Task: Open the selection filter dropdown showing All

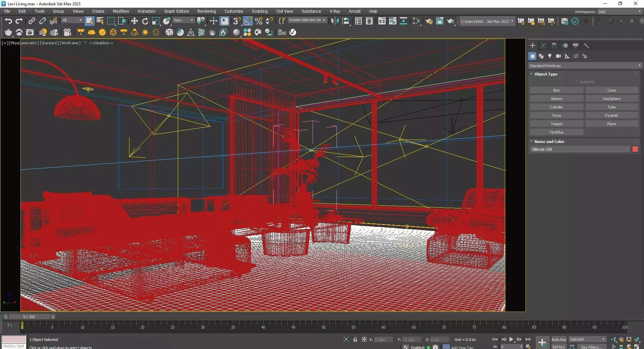Action: [x=72, y=20]
